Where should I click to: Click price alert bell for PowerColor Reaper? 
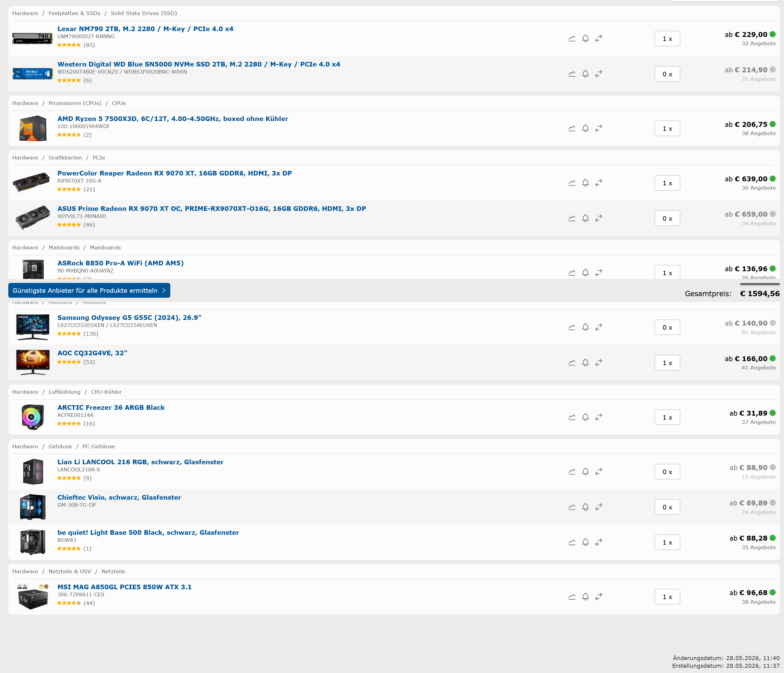click(x=585, y=183)
